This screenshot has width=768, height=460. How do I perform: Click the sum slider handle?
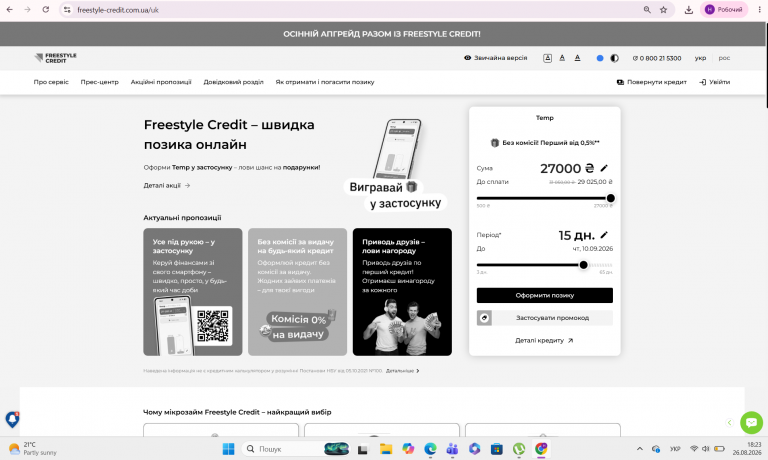[610, 198]
